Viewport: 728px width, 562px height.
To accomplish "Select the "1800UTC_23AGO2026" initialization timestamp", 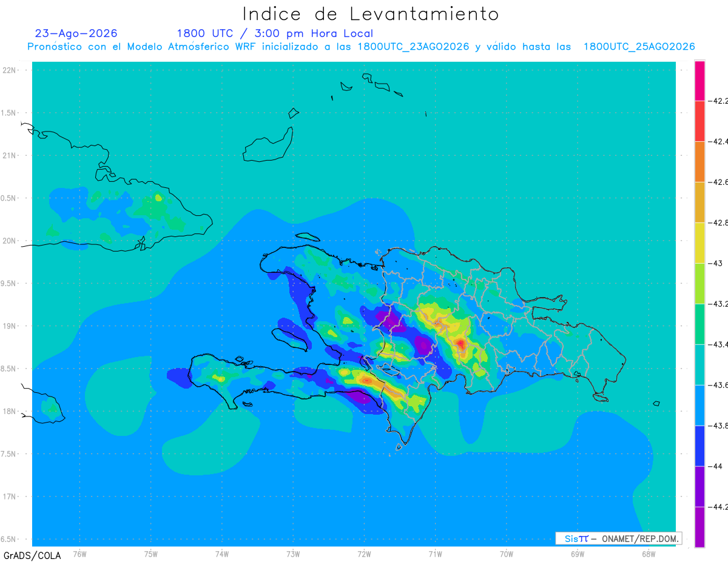I will pos(413,47).
